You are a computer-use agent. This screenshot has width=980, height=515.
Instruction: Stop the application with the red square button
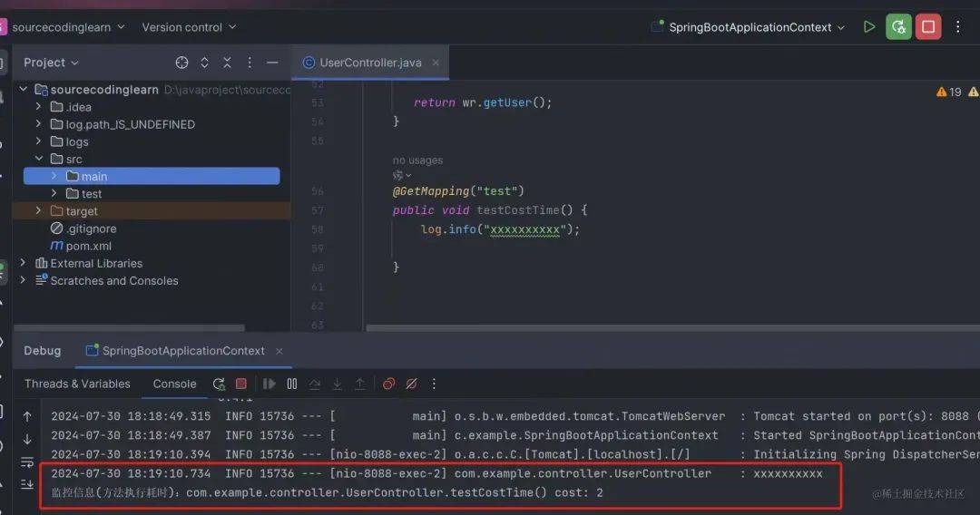(x=928, y=27)
